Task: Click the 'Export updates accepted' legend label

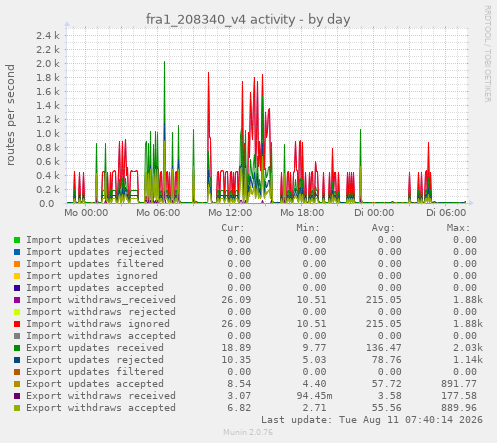Action: (x=95, y=384)
